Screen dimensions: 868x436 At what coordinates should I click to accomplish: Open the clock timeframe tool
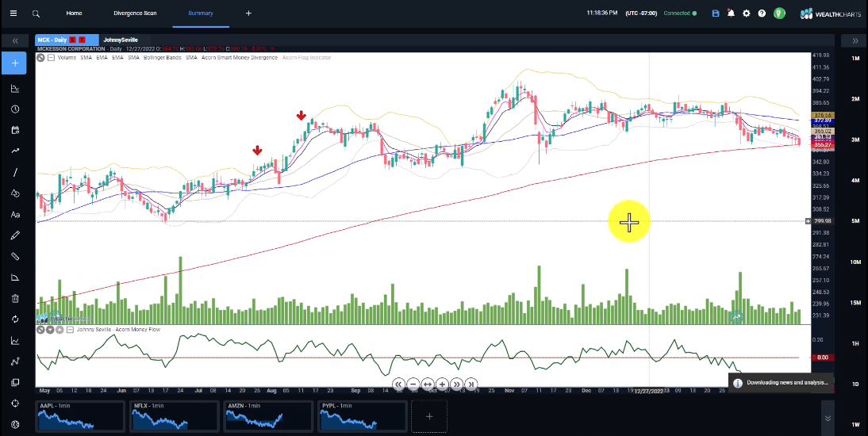(15, 109)
